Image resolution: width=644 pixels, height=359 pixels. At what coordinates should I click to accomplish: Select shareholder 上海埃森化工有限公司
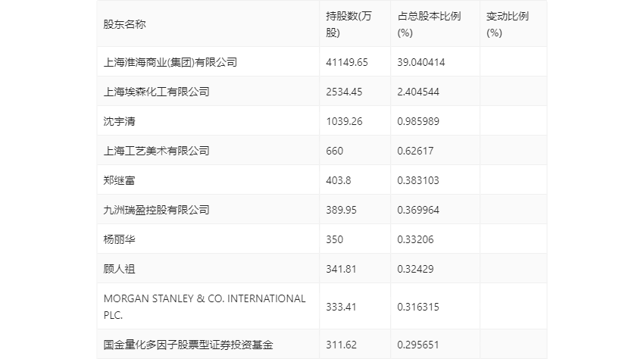click(x=156, y=92)
